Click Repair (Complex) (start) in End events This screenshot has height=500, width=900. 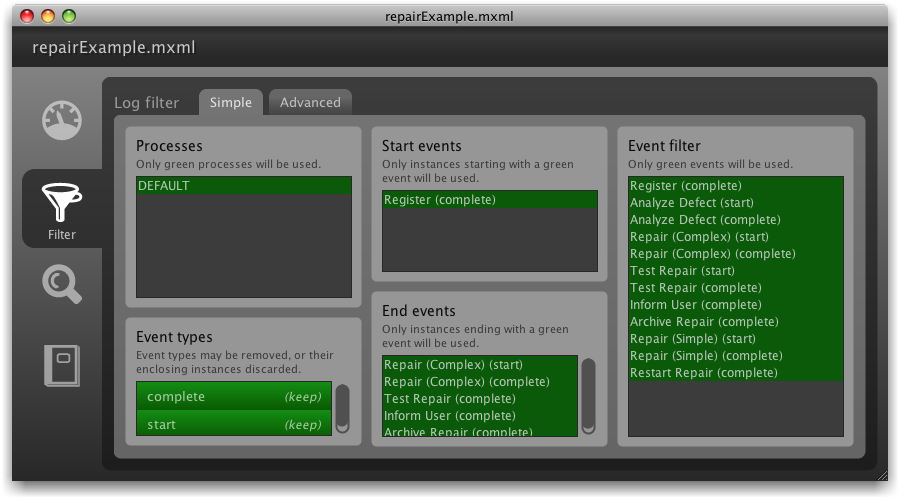tap(479, 365)
